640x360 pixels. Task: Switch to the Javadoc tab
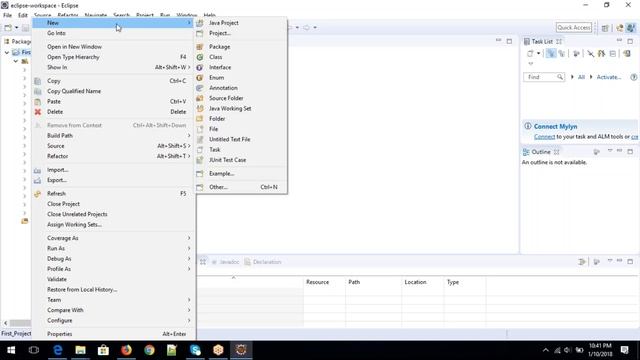click(x=225, y=262)
